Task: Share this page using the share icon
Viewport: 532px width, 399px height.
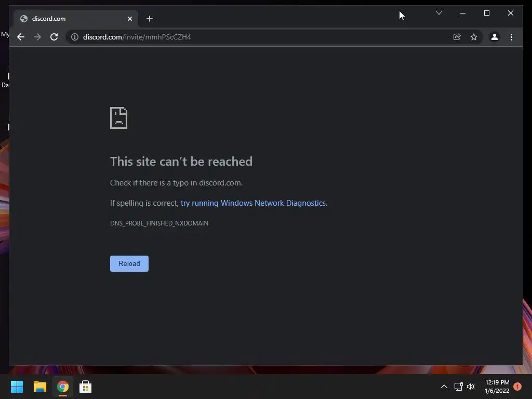Action: tap(457, 37)
